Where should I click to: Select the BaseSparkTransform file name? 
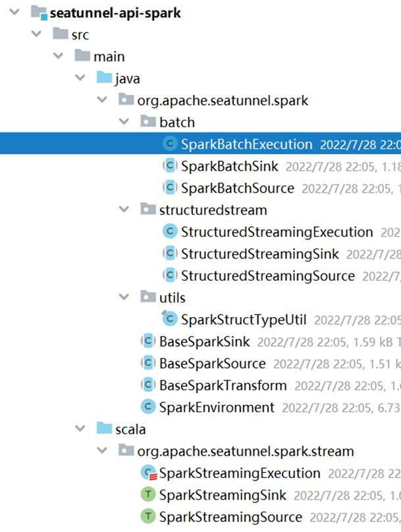(223, 386)
